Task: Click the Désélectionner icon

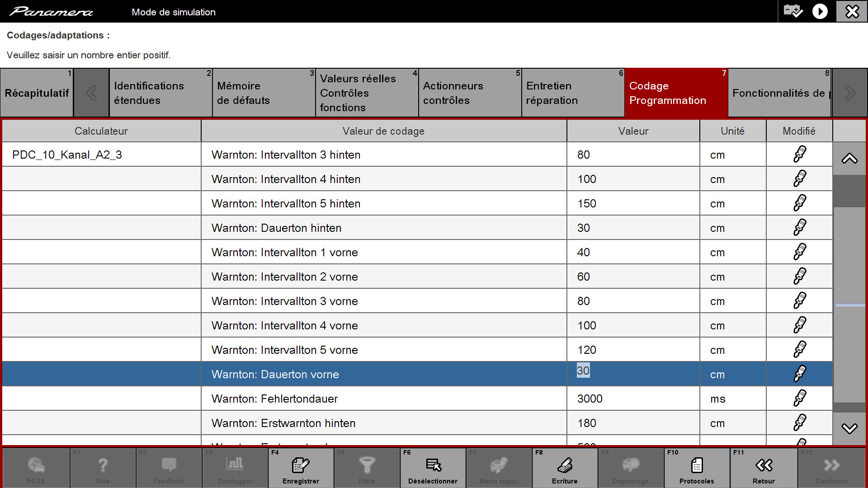Action: pyautogui.click(x=433, y=465)
